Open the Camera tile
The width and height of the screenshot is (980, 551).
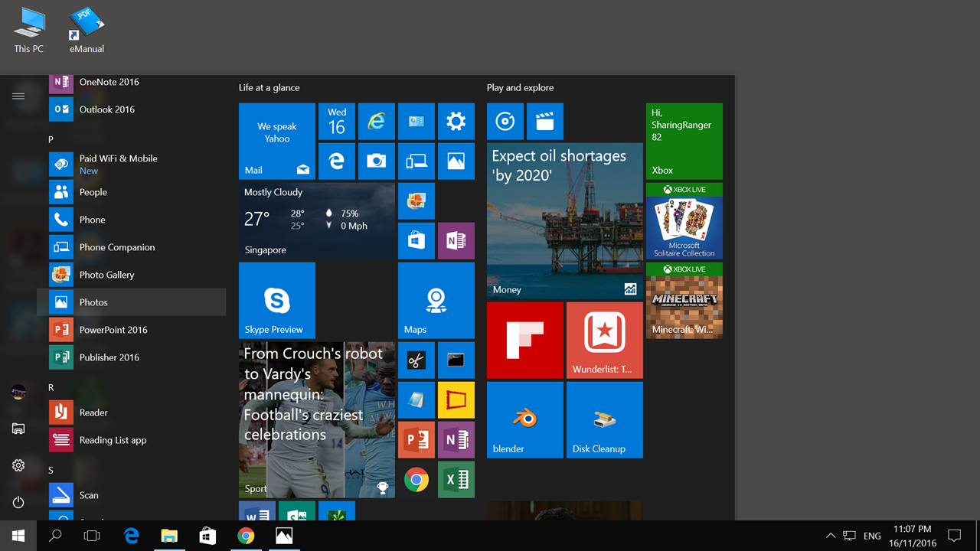[377, 161]
